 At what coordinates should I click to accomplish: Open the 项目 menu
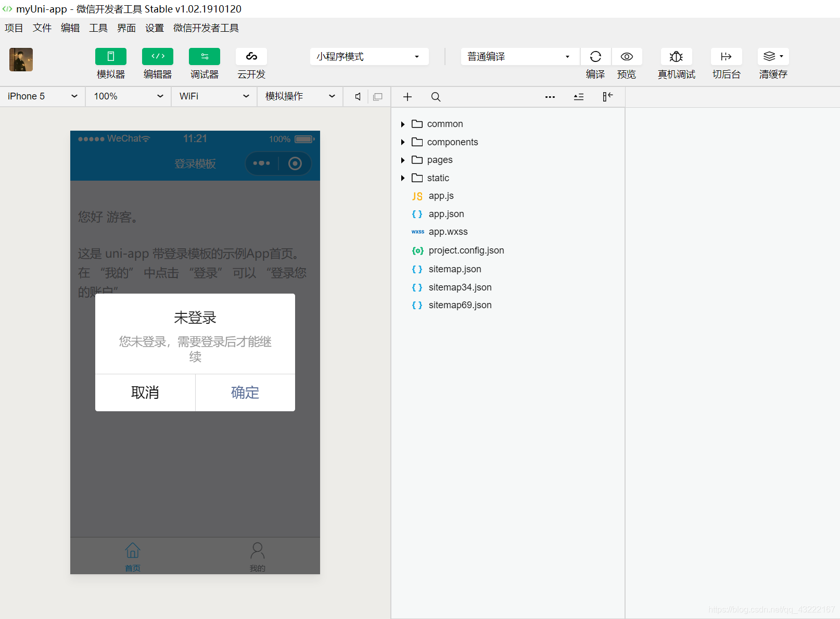(14, 28)
